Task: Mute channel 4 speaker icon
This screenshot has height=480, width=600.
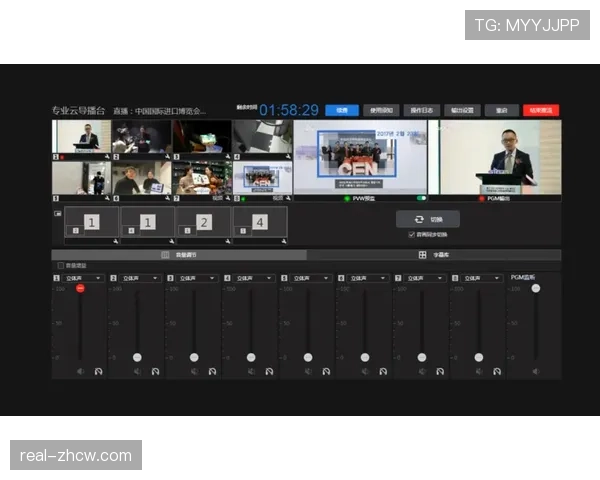Action: (x=252, y=371)
